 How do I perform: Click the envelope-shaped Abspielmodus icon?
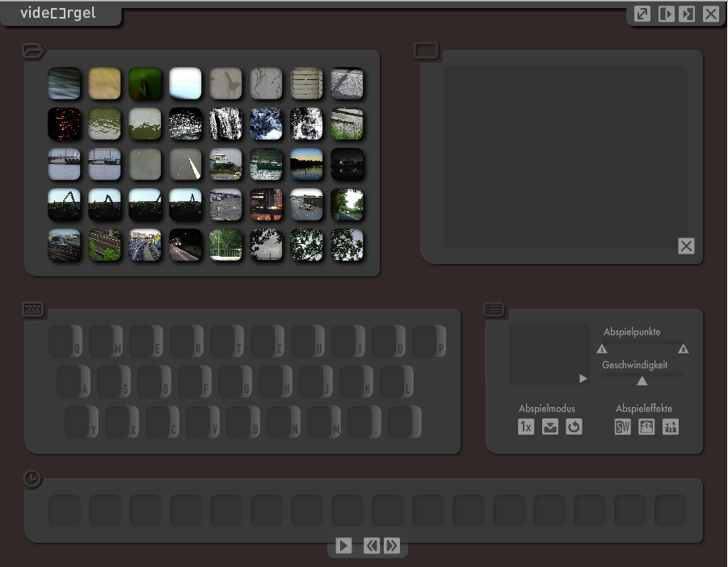pos(550,427)
